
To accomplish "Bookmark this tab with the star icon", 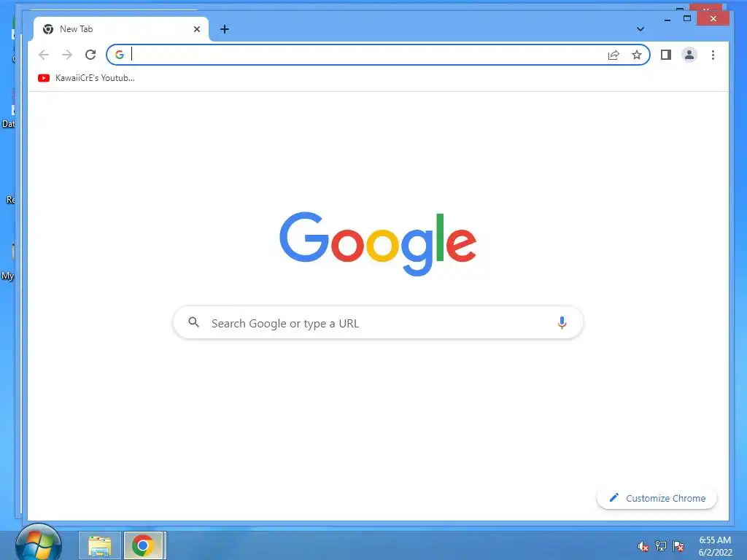I will click(x=636, y=55).
